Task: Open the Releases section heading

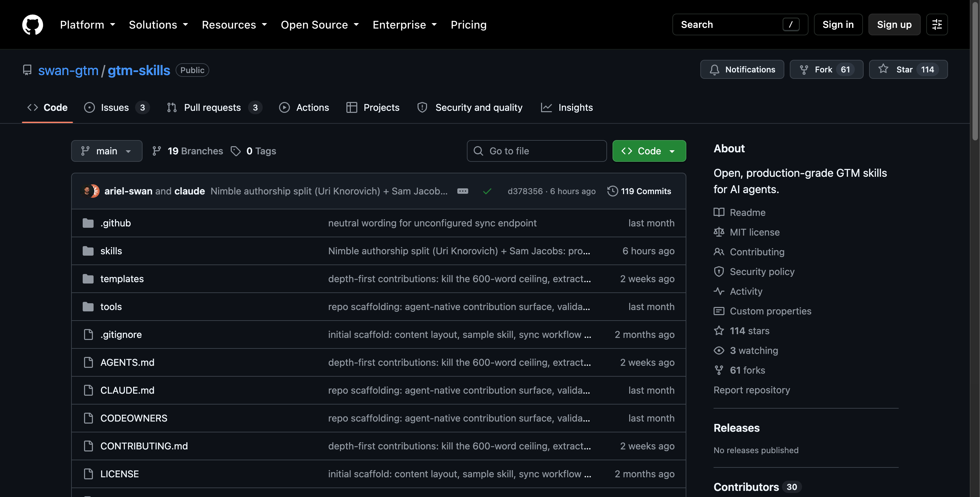Action: 736,428
